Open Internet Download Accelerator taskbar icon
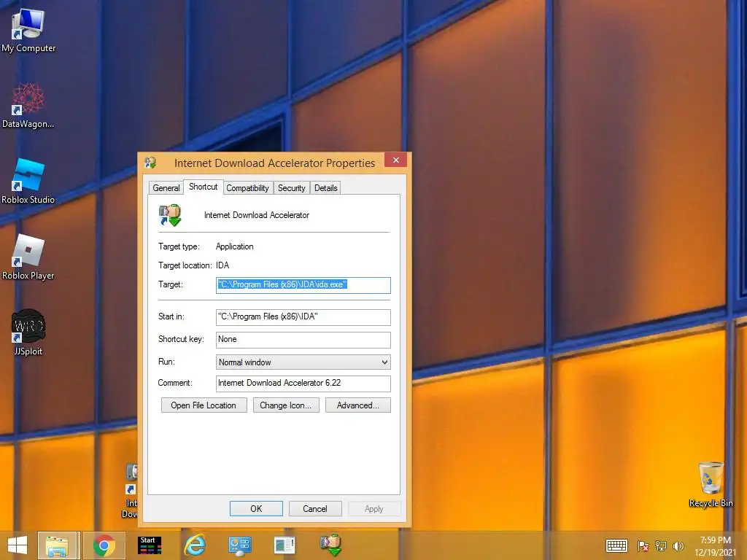This screenshot has width=747, height=560. tap(330, 545)
